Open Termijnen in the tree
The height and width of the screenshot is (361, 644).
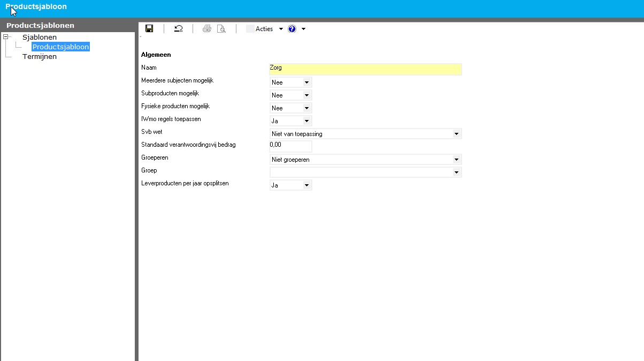39,57
